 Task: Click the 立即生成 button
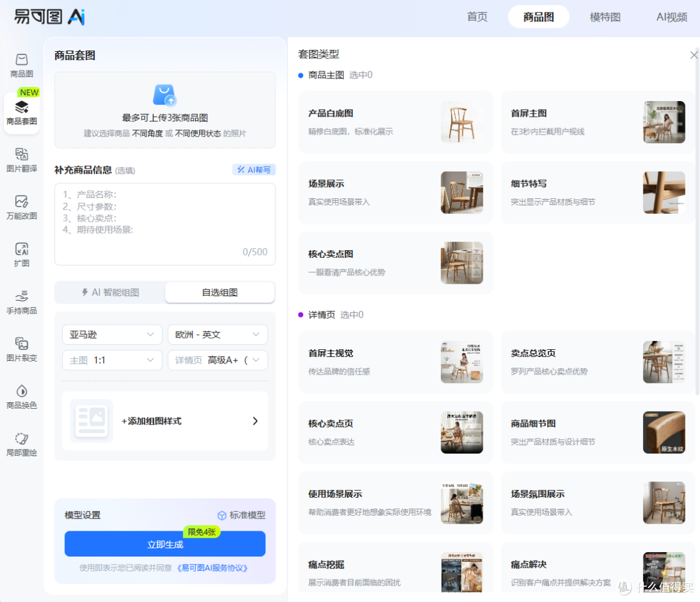165,544
